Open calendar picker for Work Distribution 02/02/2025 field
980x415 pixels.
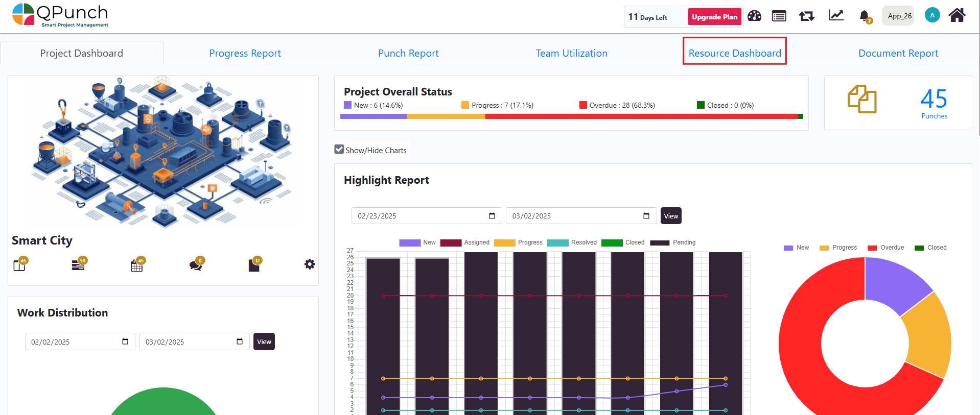125,341
